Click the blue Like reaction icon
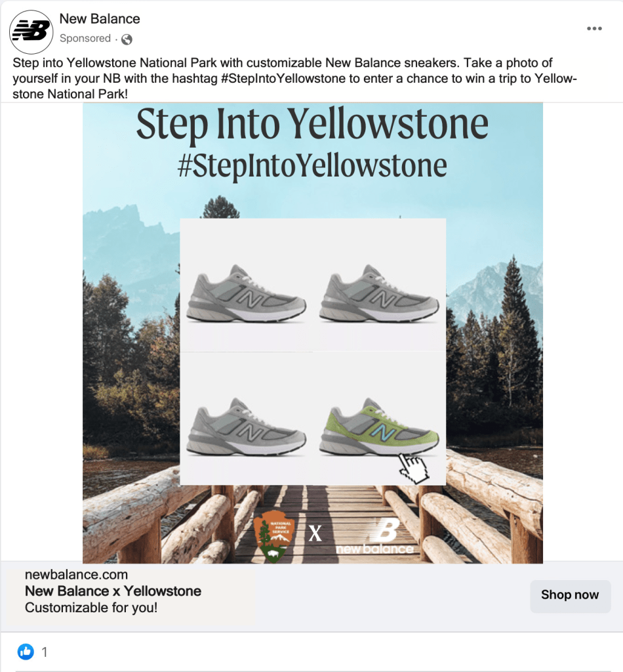Viewport: 623px width, 672px height. tap(26, 652)
